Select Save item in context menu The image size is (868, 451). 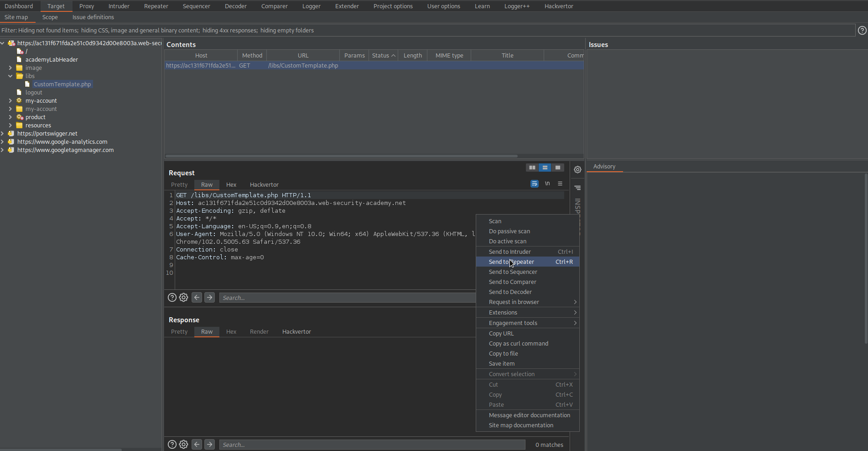point(528,363)
